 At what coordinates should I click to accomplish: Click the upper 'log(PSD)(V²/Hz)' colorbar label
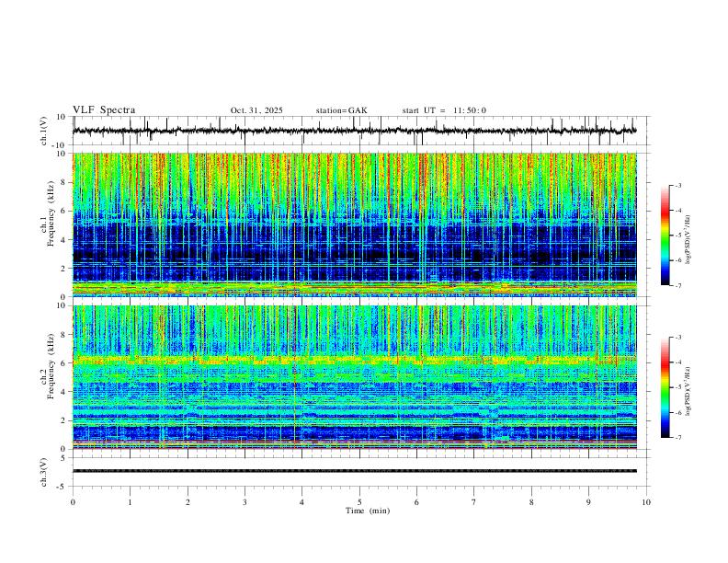point(688,240)
